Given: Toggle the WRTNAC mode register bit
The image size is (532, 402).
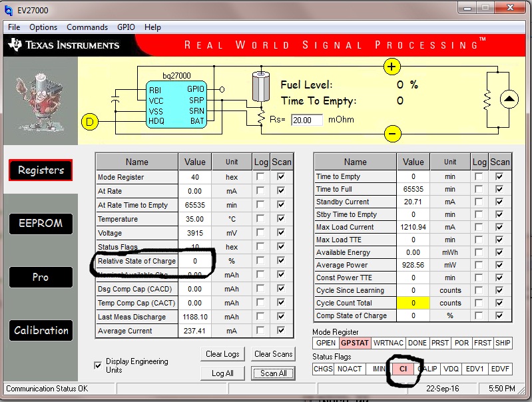Looking at the screenshot, I should pos(388,343).
